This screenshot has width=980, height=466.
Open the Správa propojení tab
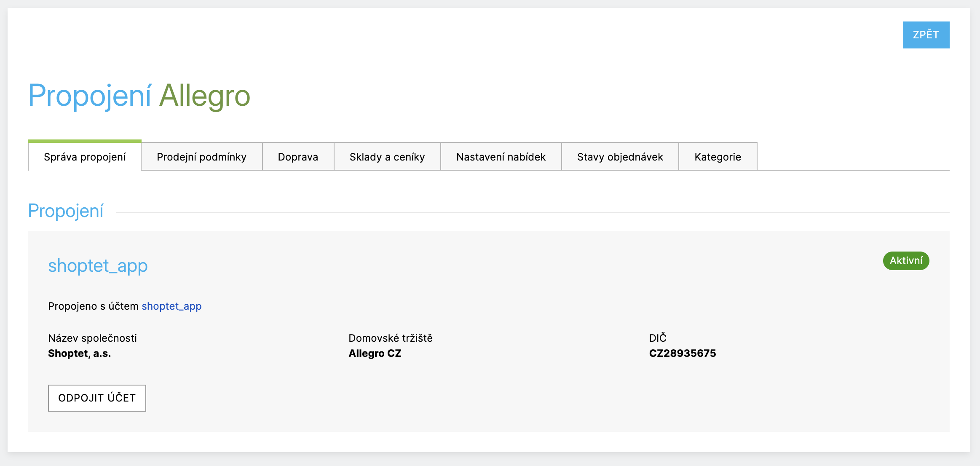pos(85,157)
